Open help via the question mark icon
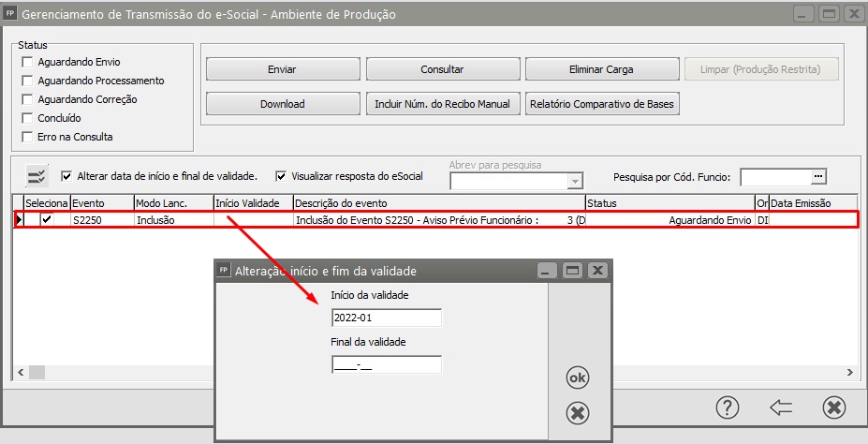 point(728,408)
